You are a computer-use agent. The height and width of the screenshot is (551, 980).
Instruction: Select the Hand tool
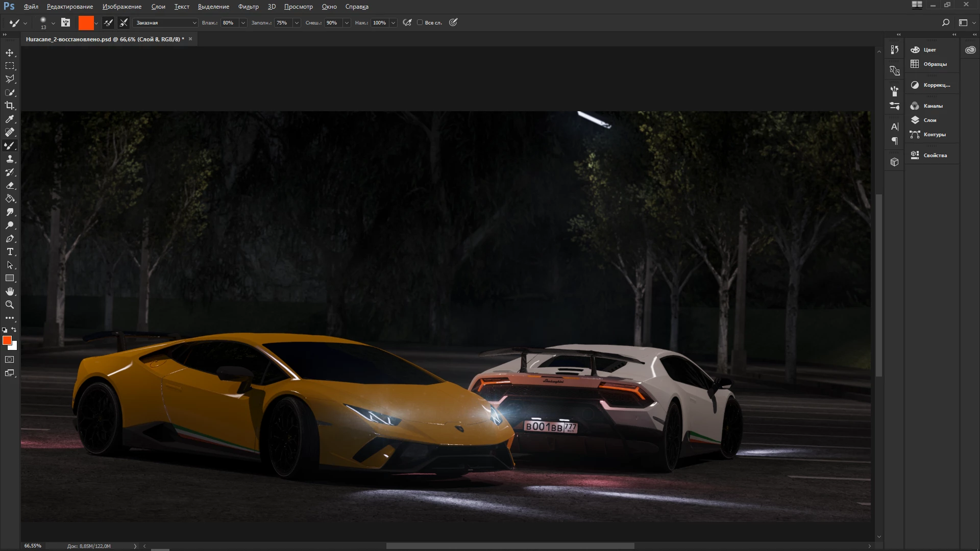tap(10, 291)
